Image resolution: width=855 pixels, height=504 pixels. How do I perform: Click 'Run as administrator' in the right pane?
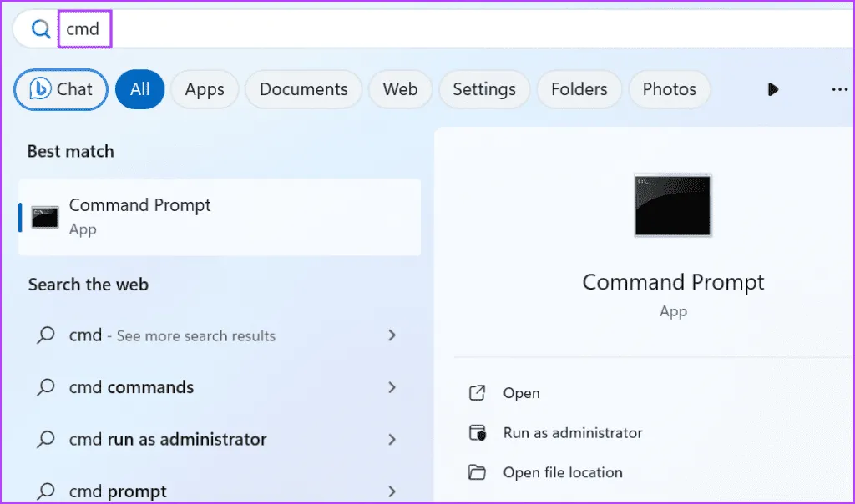point(572,433)
